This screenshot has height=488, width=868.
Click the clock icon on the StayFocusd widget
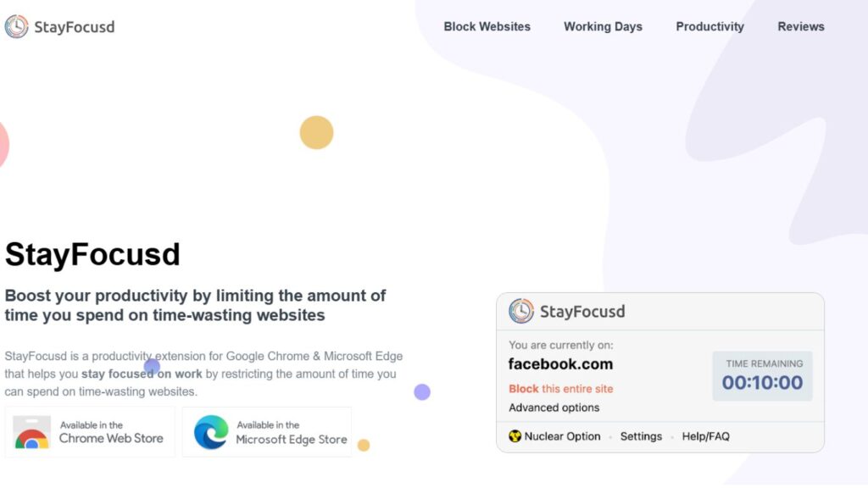click(x=520, y=311)
